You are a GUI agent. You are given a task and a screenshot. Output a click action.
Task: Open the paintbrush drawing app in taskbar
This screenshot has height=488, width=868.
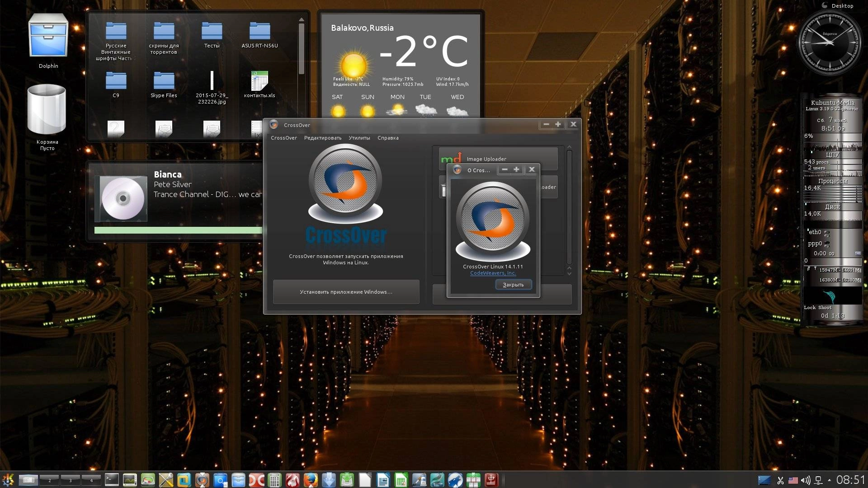419,479
